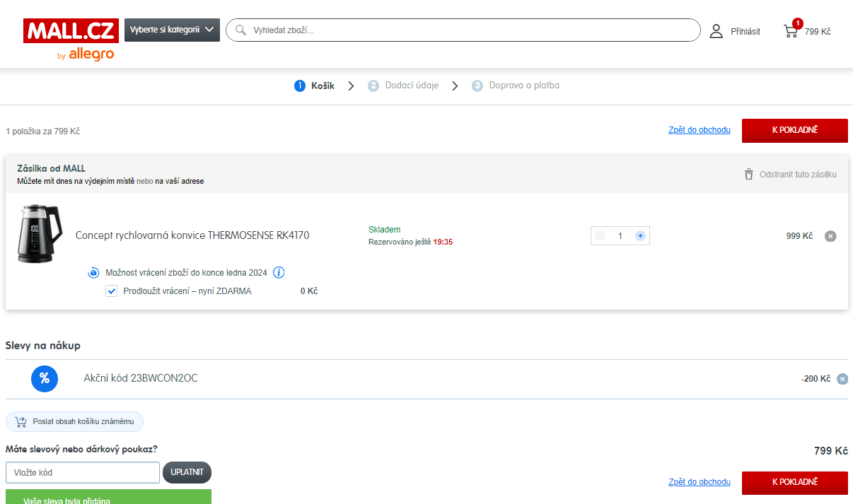Remove promo code 23BWCON2OC
Screen dimensions: 853x504
842,379
